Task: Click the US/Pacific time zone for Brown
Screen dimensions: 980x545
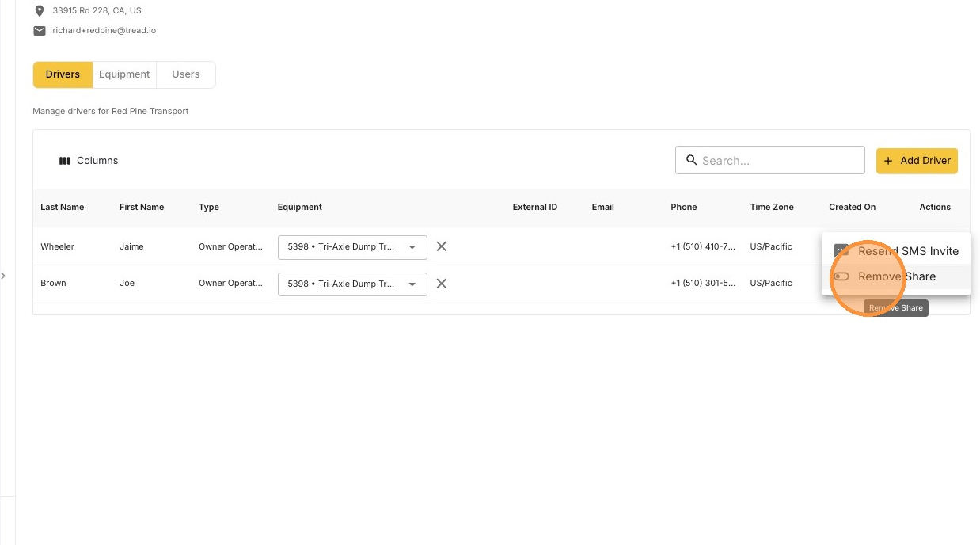Action: point(771,284)
